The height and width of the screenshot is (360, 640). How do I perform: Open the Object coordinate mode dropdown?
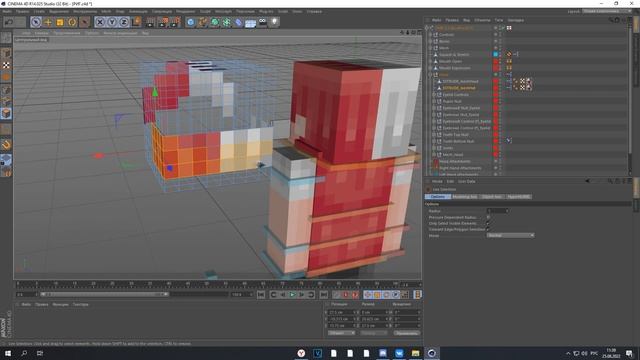(x=341, y=333)
